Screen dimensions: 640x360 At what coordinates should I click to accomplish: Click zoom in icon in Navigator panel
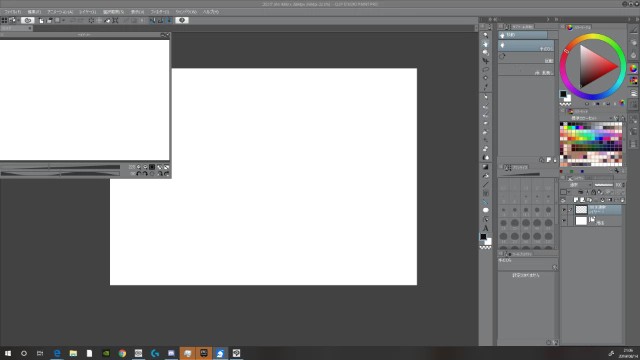click(145, 167)
